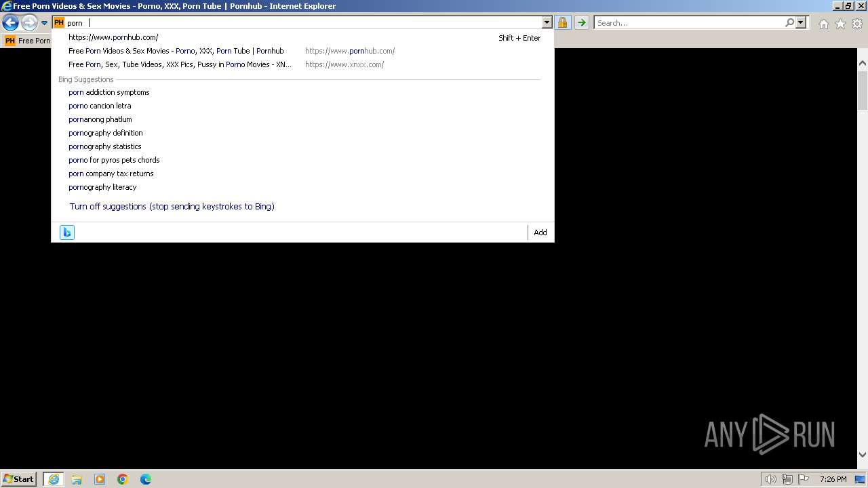This screenshot has height=488, width=868.
Task: Select the xnxx.com history entry
Action: (303, 64)
